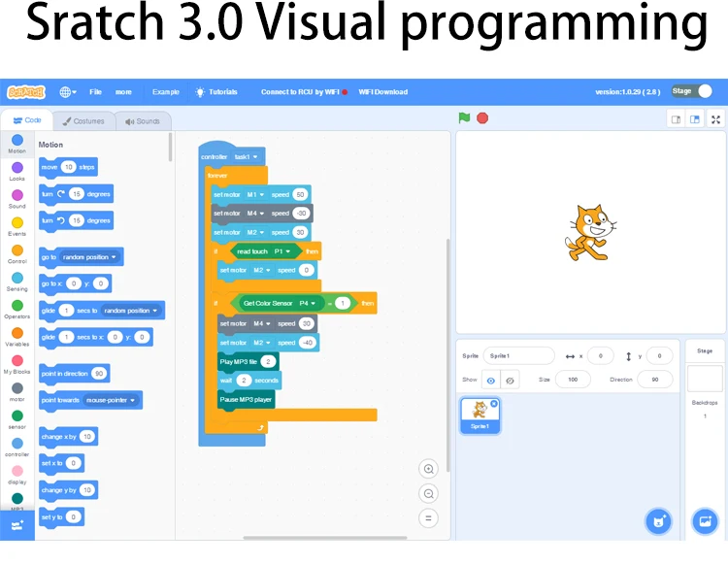
Task: Click the choose a backdrop button
Action: tap(705, 521)
